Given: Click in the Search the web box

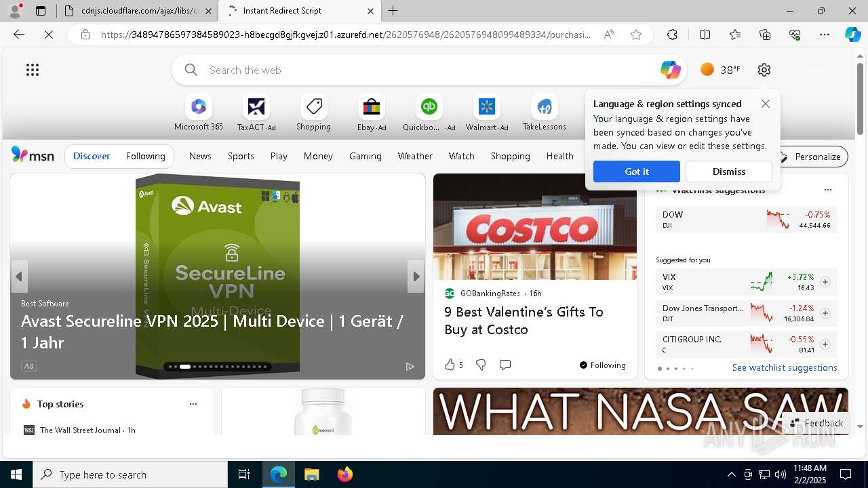Looking at the screenshot, I should 431,70.
